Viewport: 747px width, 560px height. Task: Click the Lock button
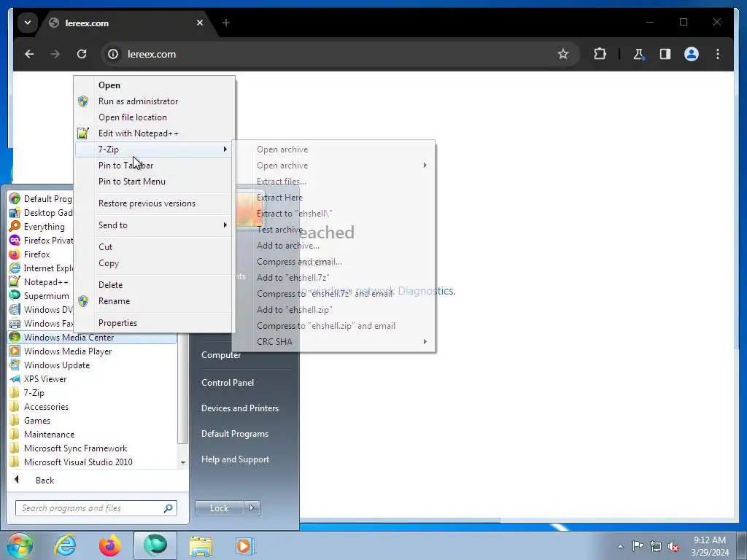[219, 508]
